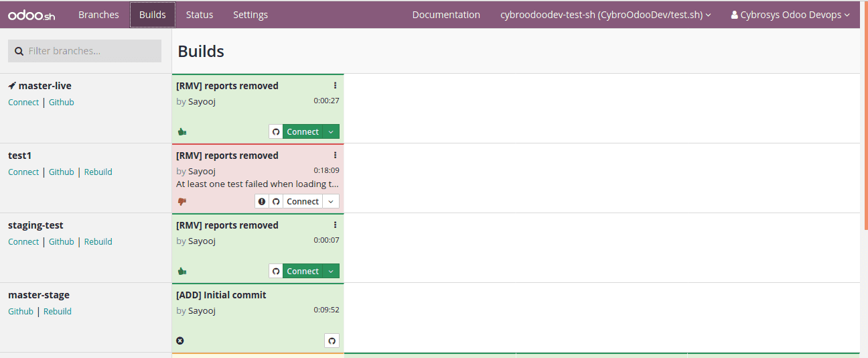Open kebab menu on master-live build
Image resolution: width=868 pixels, height=358 pixels.
[x=335, y=86]
